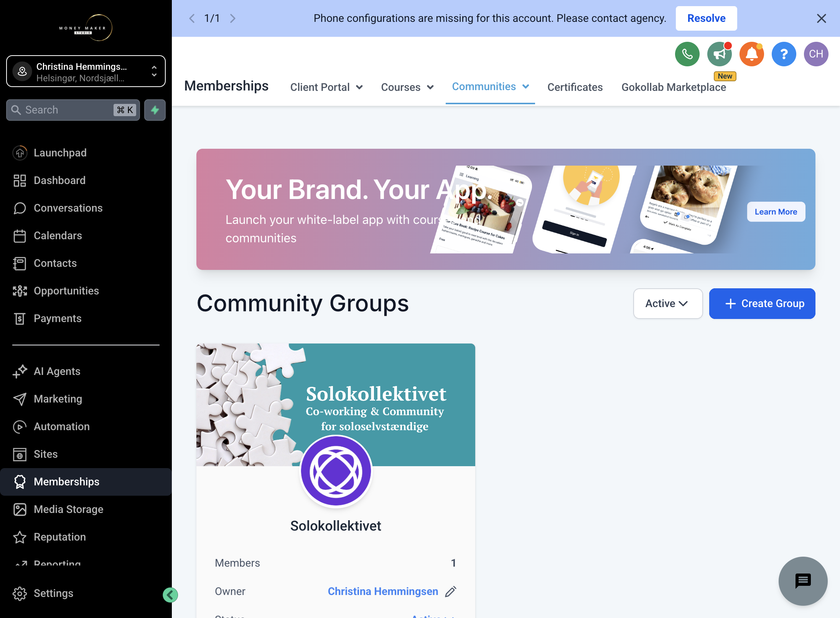Switch to the Certificates tab

click(575, 87)
